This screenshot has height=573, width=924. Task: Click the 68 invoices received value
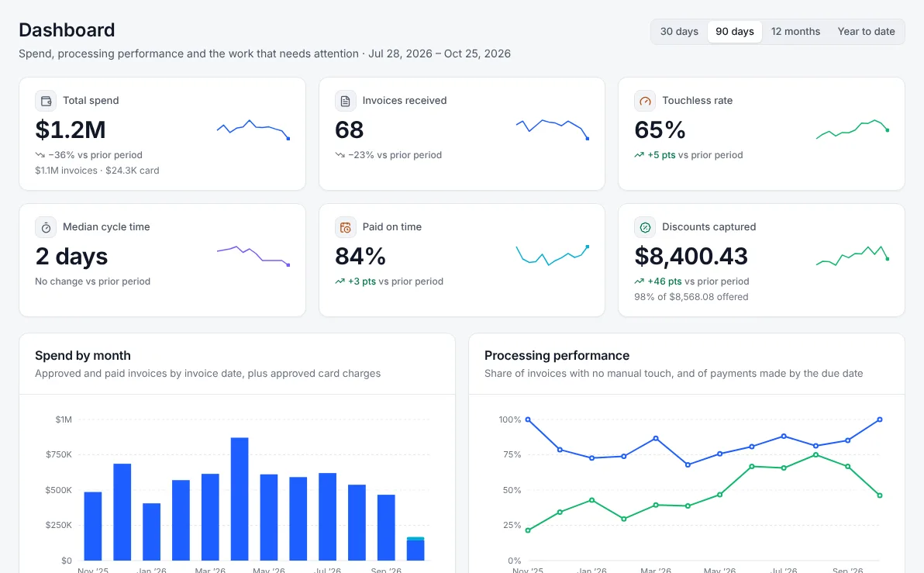(x=350, y=129)
